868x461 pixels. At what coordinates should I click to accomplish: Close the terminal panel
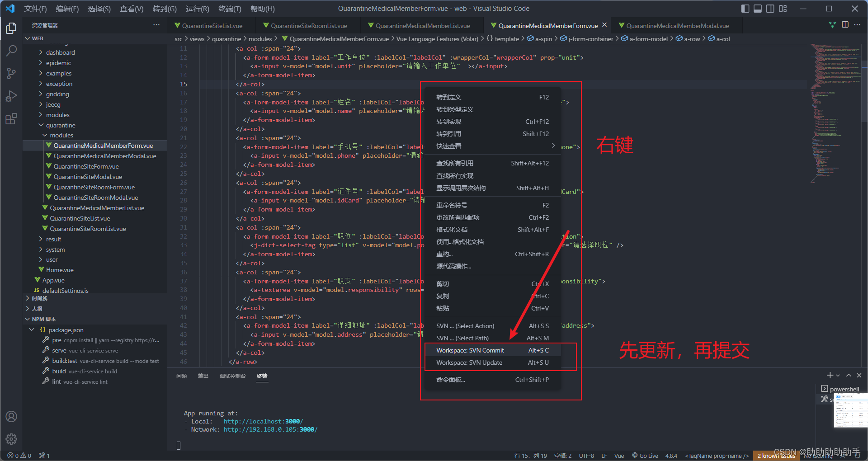[859, 375]
